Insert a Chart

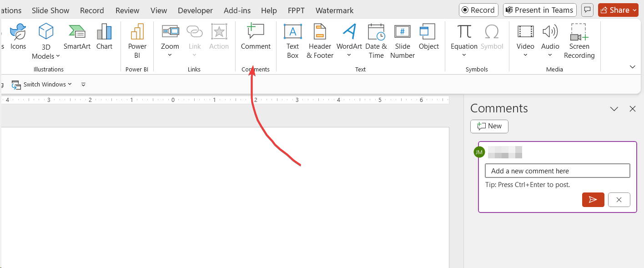click(x=104, y=37)
